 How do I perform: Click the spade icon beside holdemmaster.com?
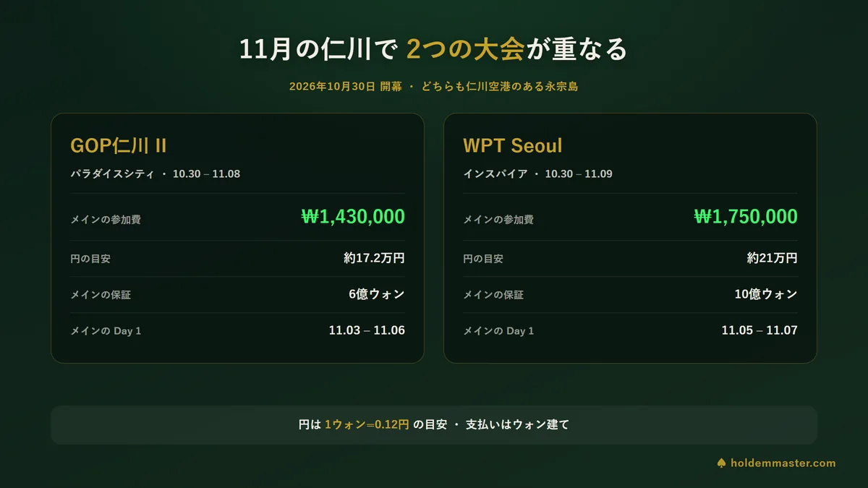[721, 463]
